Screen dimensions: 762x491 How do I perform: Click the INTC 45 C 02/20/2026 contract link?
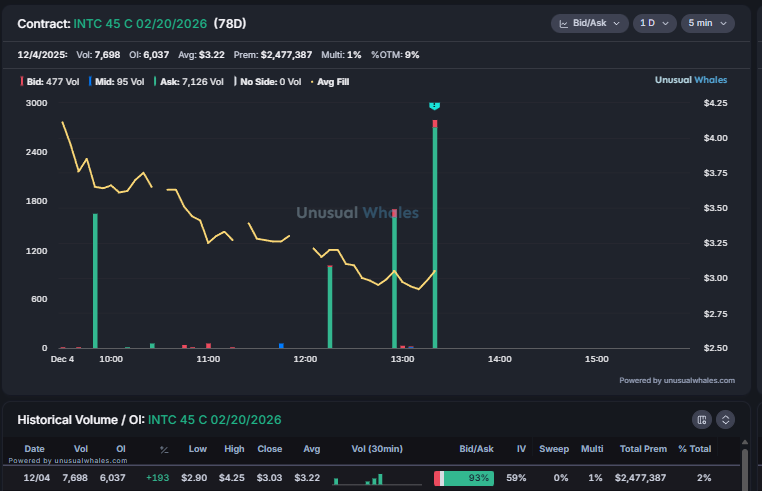[x=140, y=24]
